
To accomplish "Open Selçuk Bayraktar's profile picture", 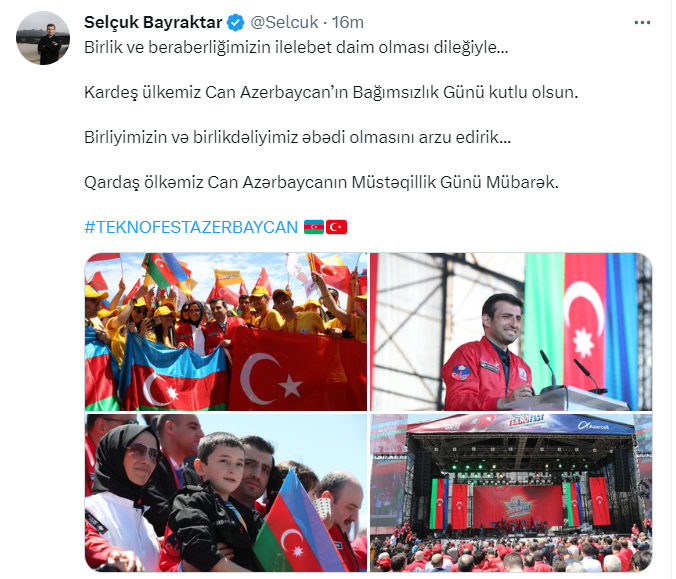I will (43, 38).
